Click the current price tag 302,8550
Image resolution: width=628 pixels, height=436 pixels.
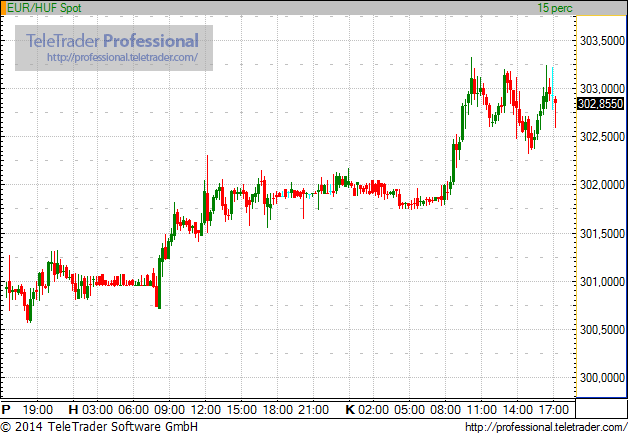600,104
